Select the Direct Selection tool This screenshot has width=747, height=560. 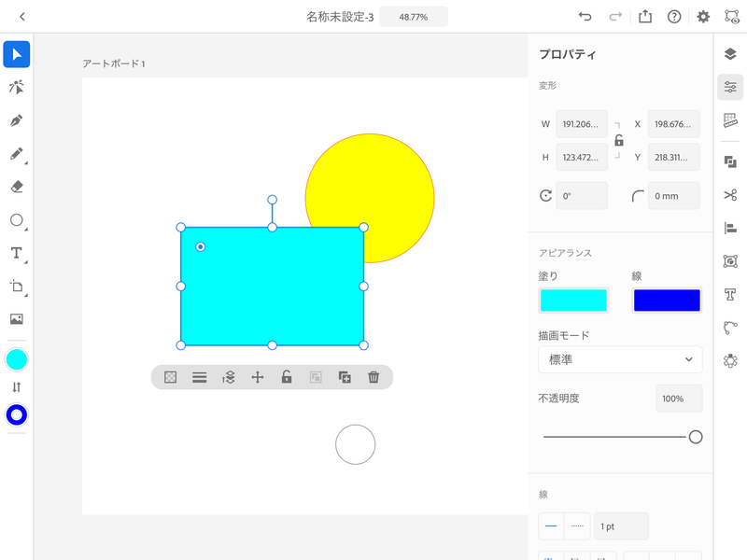point(17,88)
